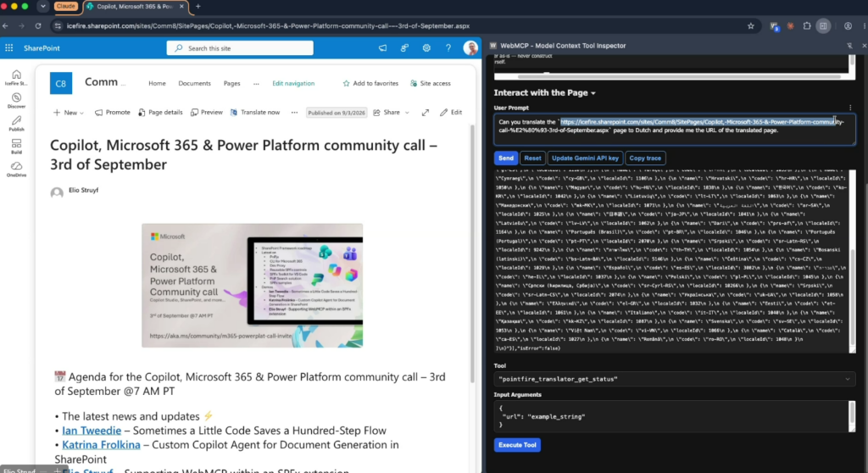This screenshot has height=473, width=868.
Task: Click the Publish icon in left rail
Action: (x=17, y=124)
